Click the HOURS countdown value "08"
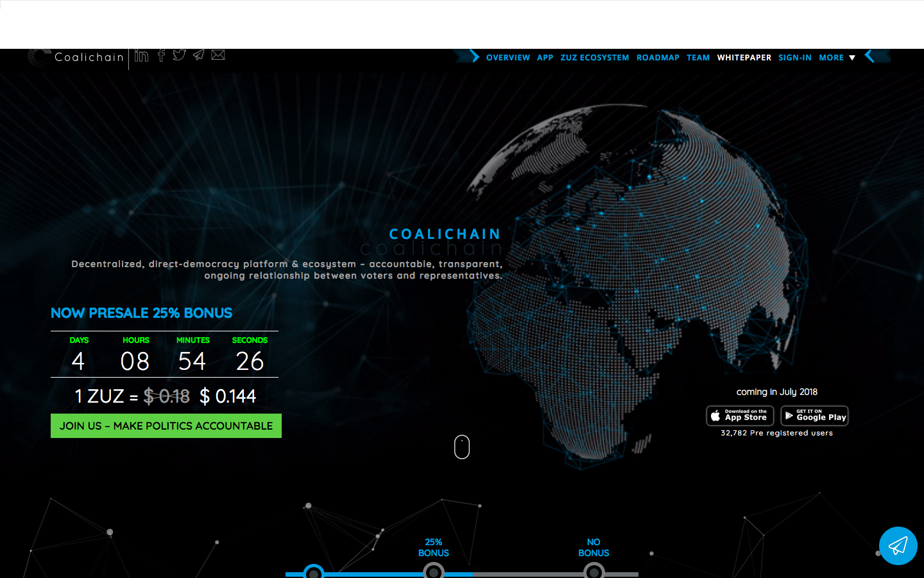 pos(135,361)
